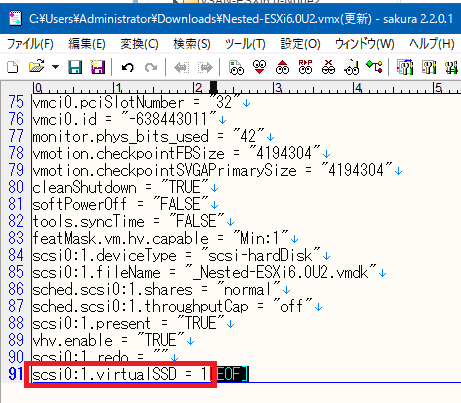Open Replace (R▶P) binoculars icon
Screen dimensions: 461x403
(x=305, y=67)
